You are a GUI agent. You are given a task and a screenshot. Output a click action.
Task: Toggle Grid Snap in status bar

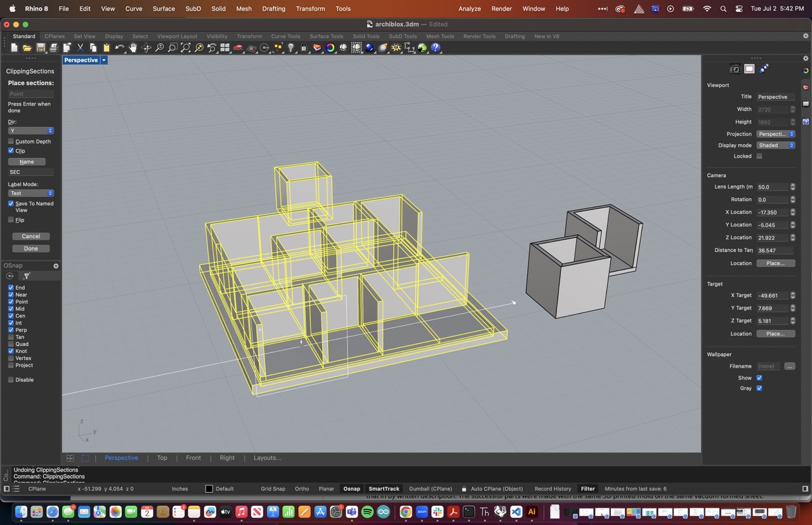(273, 489)
